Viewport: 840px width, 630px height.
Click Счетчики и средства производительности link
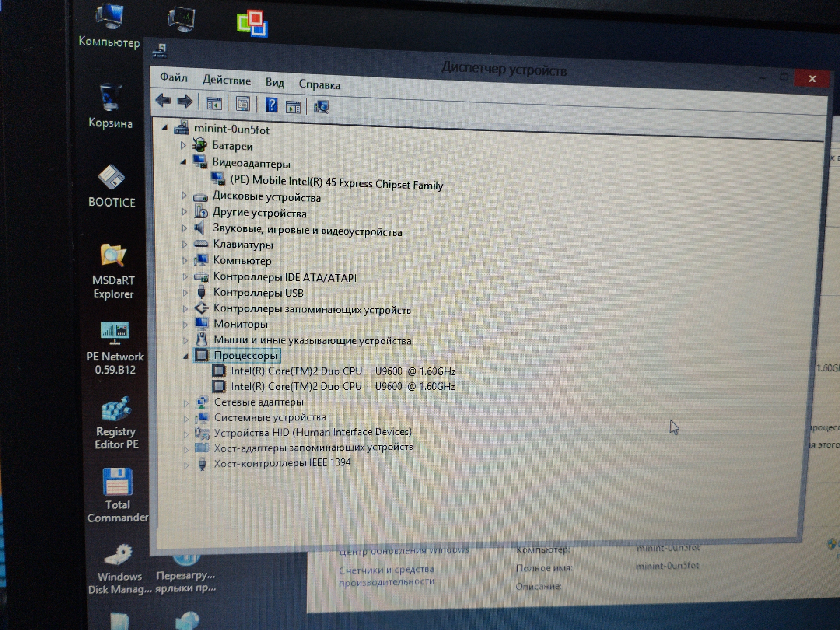[387, 575]
